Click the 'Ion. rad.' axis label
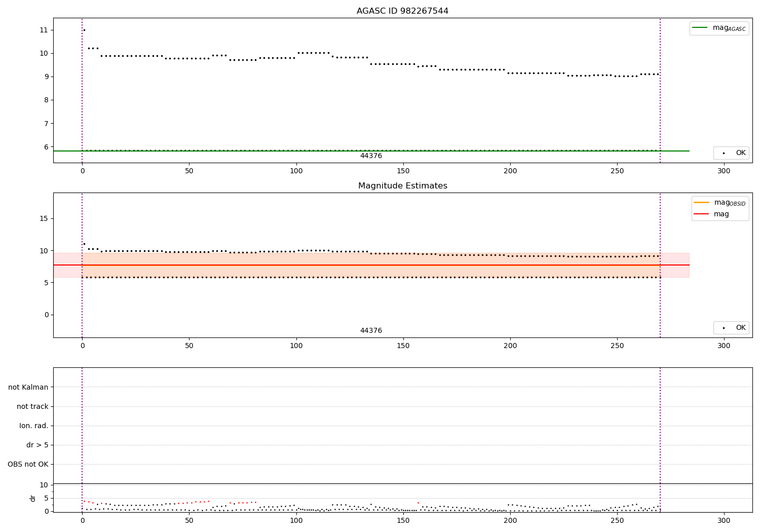Image resolution: width=760 pixels, height=532 pixels. 34,426
